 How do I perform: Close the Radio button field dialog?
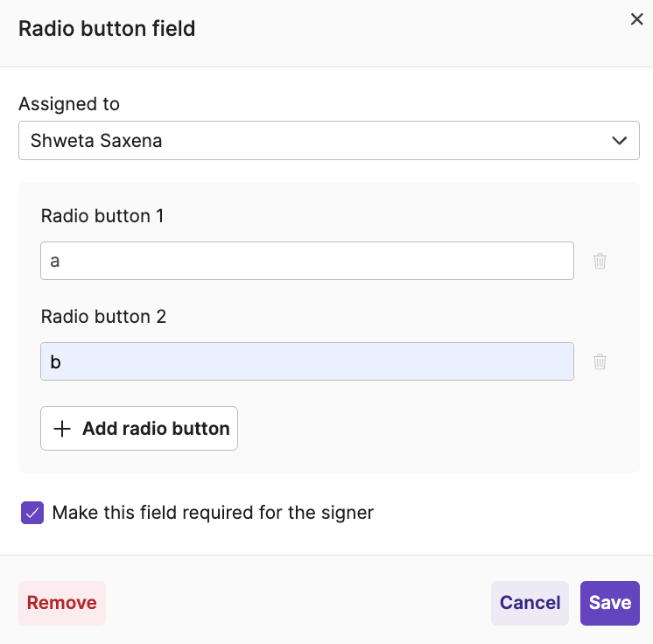click(637, 19)
